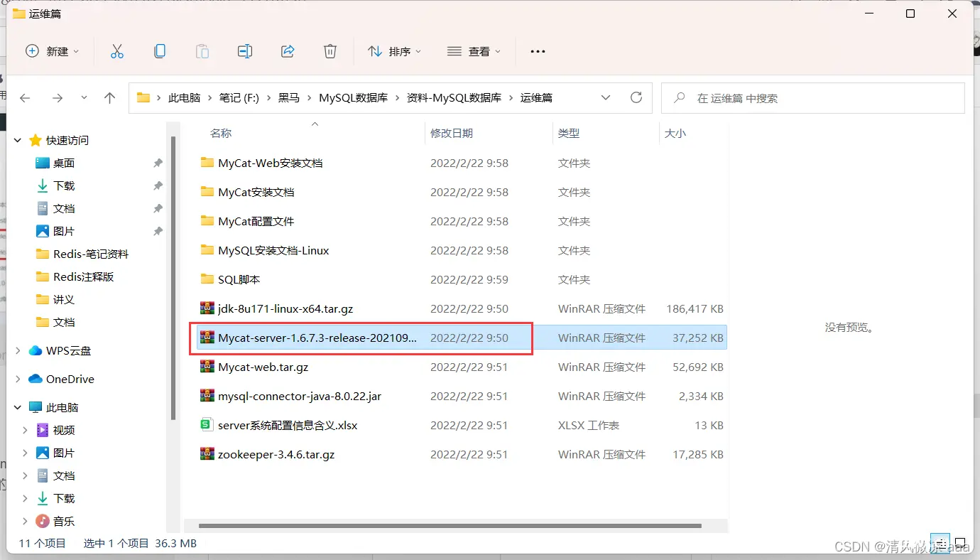Viewport: 980px width, 560px height.
Task: Collapse the 此电脑 tree node
Action: 19,407
